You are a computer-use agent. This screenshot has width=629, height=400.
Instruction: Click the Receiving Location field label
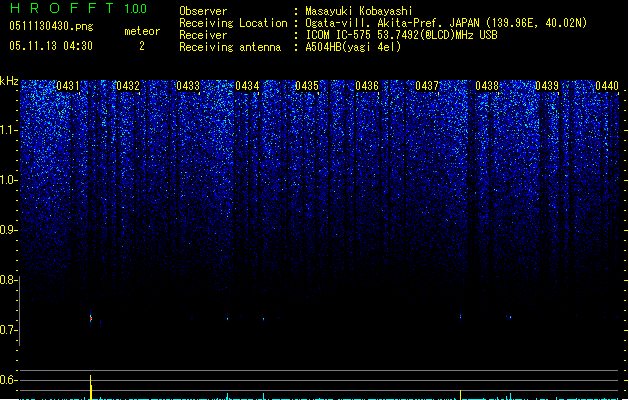click(x=233, y=23)
